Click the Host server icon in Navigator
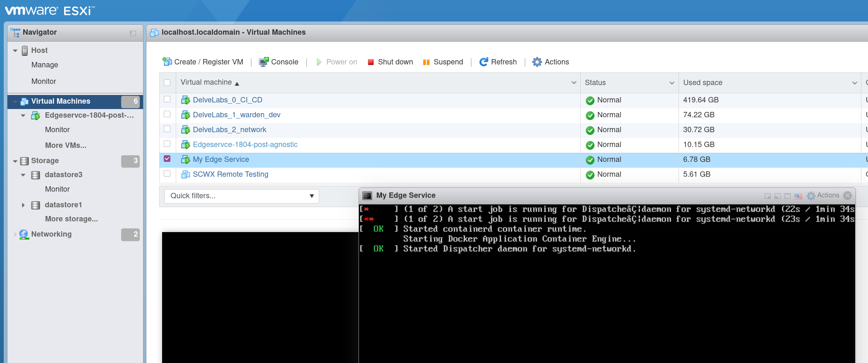 click(x=25, y=50)
